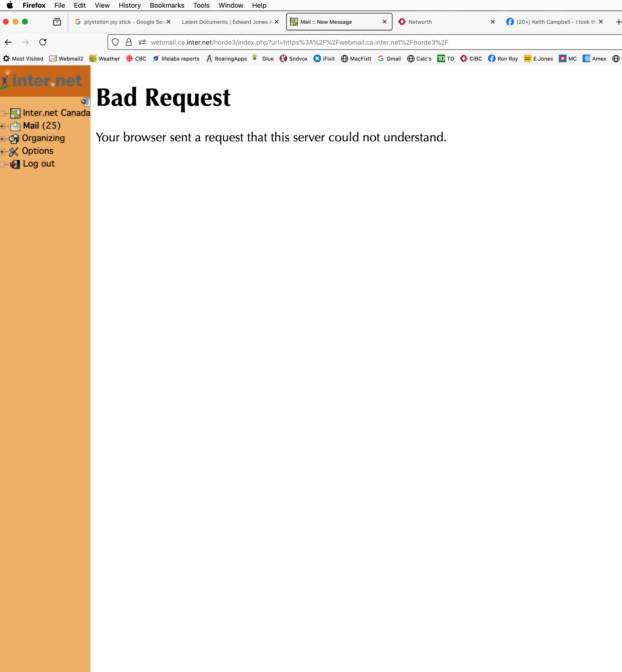Open the tracking protection shield icon

(x=115, y=42)
